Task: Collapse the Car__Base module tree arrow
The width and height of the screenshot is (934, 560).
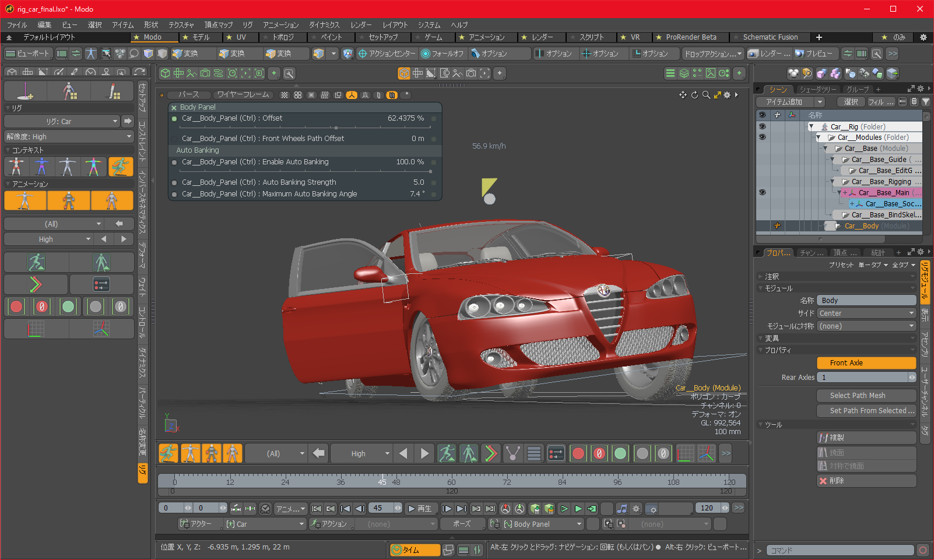Action: (x=826, y=149)
